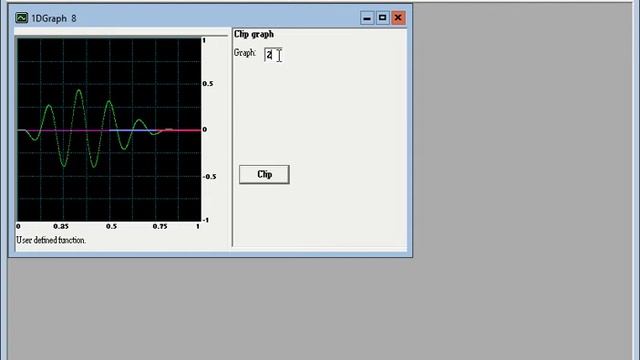The height and width of the screenshot is (360, 640).
Task: Click the 0.25 x-axis label
Action: pos(61,226)
